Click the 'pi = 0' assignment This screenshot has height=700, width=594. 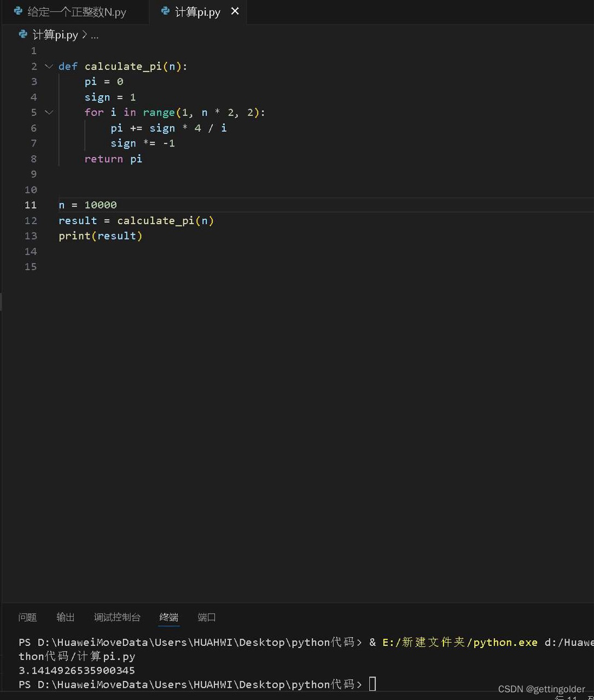point(104,81)
